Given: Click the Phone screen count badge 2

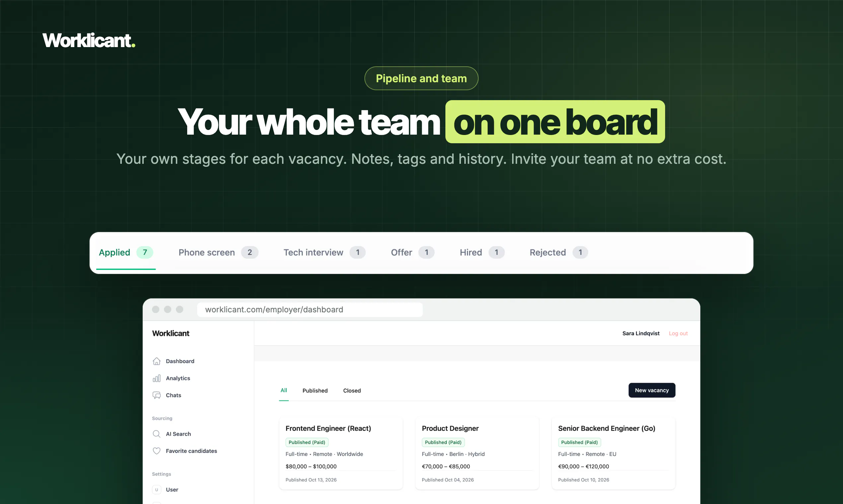Looking at the screenshot, I should 250,252.
